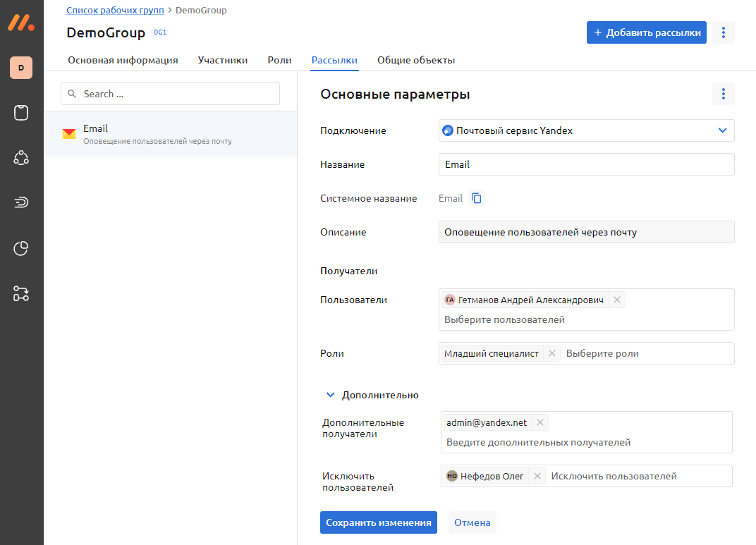Image resolution: width=756 pixels, height=545 pixels.
Task: Open the three-dot menu next to Добавить рассылки
Action: pyautogui.click(x=723, y=32)
